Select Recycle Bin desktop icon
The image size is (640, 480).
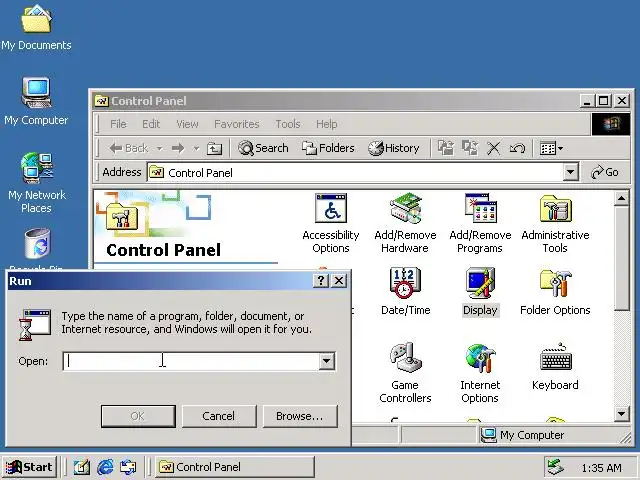37,249
